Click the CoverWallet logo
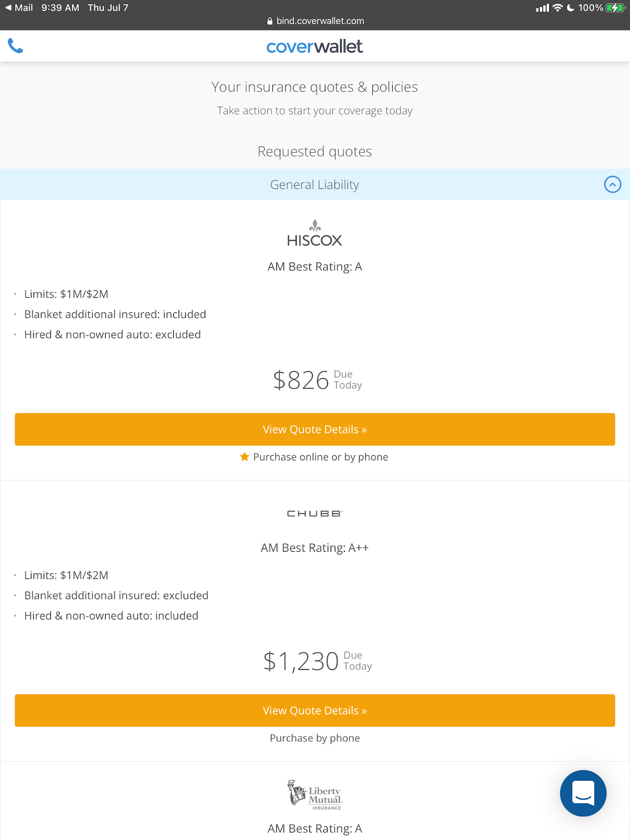The height and width of the screenshot is (840, 630). pos(314,47)
